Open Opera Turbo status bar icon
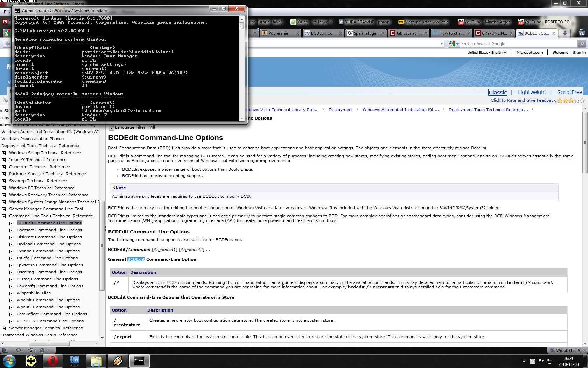The height and width of the screenshot is (368, 588). [x=44, y=350]
